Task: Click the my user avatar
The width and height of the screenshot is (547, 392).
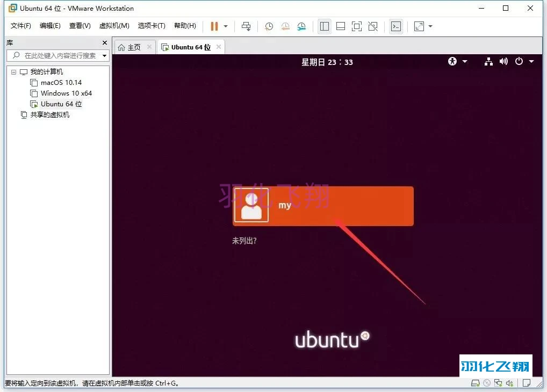Action: 251,205
